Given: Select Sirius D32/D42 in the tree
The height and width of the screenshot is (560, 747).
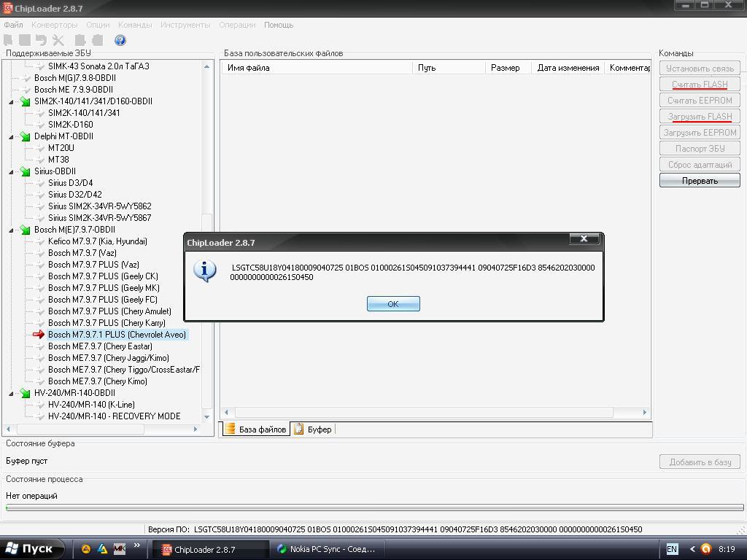Looking at the screenshot, I should tap(75, 195).
